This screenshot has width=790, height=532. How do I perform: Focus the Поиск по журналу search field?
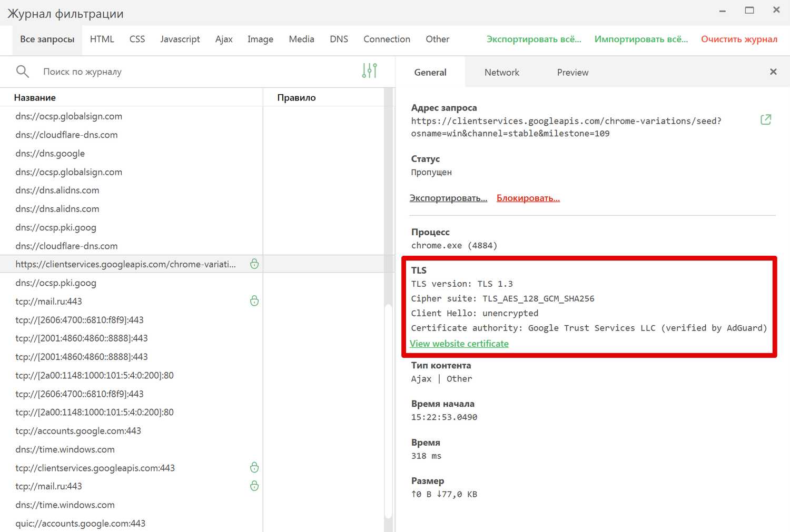195,72
